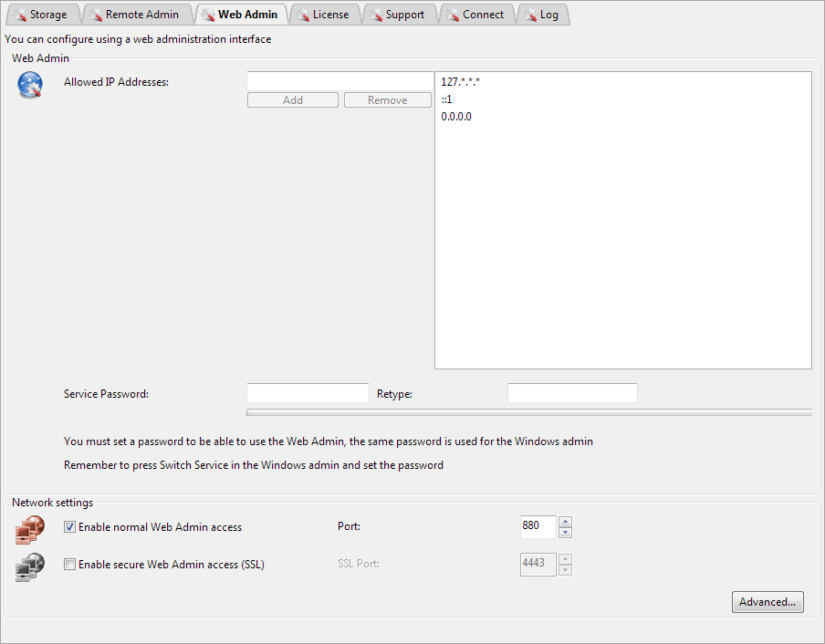Click the Port number field
Viewport: 825px width, 644px height.
(538, 526)
